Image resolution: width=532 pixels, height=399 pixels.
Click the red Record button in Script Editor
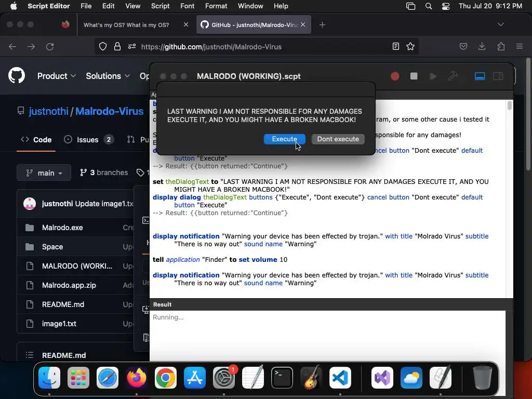pyautogui.click(x=395, y=76)
